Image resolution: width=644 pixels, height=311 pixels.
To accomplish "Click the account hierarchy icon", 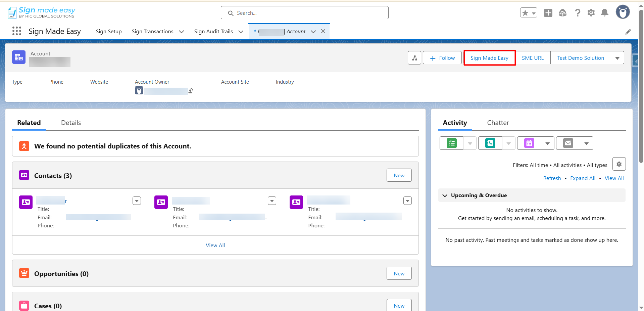I will (414, 58).
